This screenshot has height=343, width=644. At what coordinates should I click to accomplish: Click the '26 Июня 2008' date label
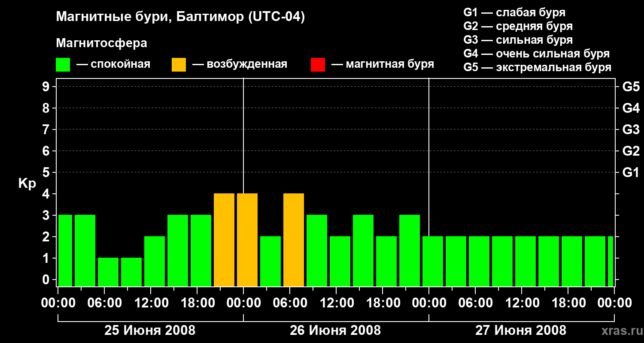click(x=335, y=331)
